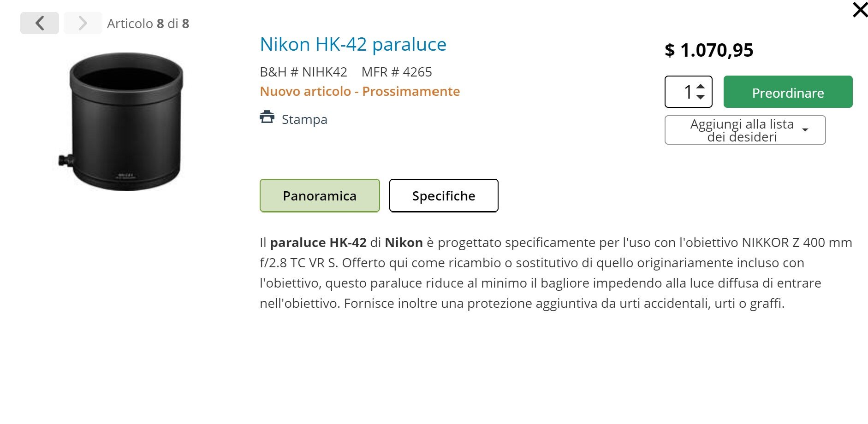
Task: Click the next article arrow
Action: coord(83,23)
